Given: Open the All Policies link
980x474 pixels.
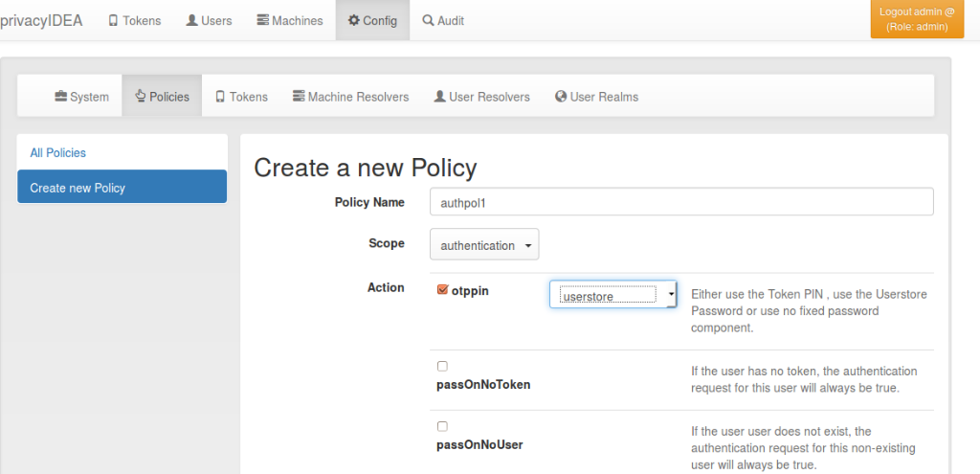Looking at the screenshot, I should (x=58, y=152).
